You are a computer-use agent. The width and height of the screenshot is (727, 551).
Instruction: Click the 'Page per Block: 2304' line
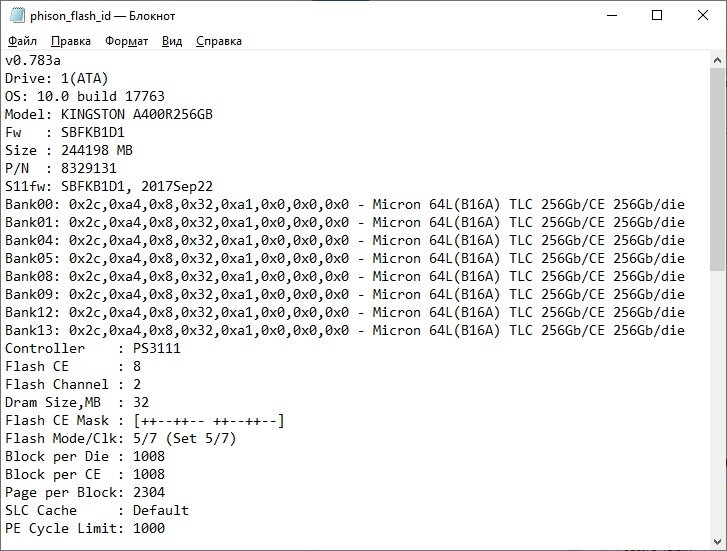point(85,493)
